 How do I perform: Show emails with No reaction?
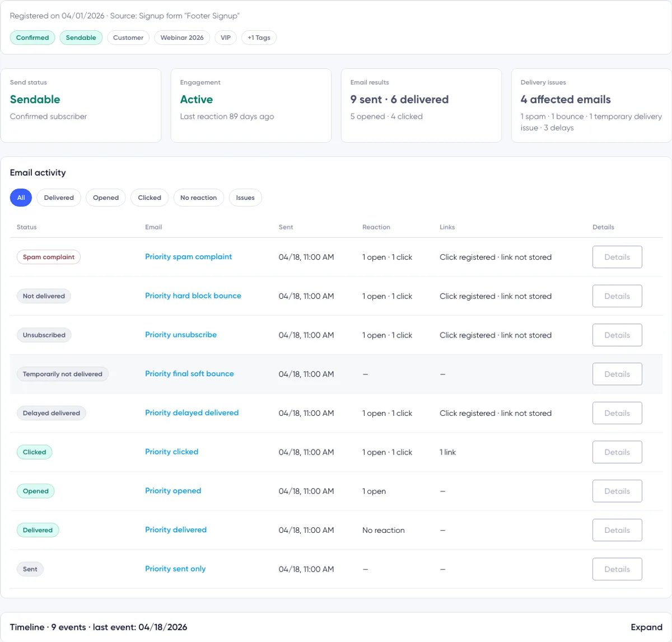click(198, 198)
